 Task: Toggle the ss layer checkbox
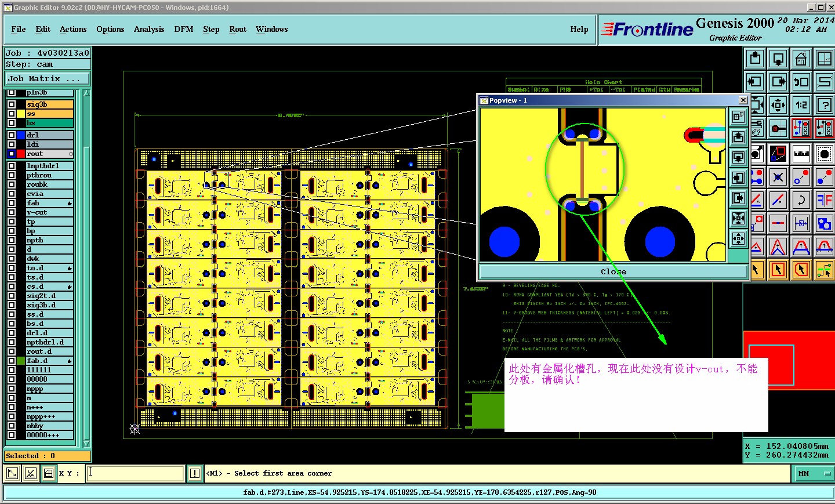[x=12, y=114]
